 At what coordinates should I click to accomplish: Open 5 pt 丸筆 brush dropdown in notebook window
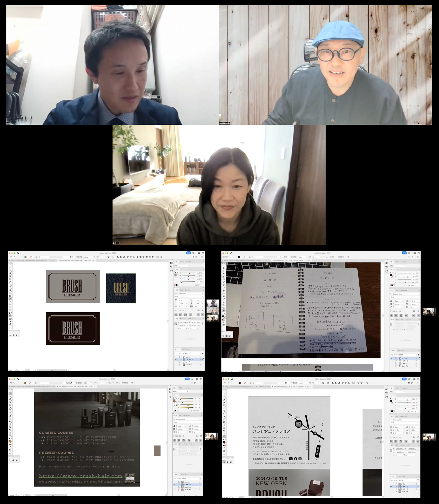pyautogui.click(x=289, y=257)
